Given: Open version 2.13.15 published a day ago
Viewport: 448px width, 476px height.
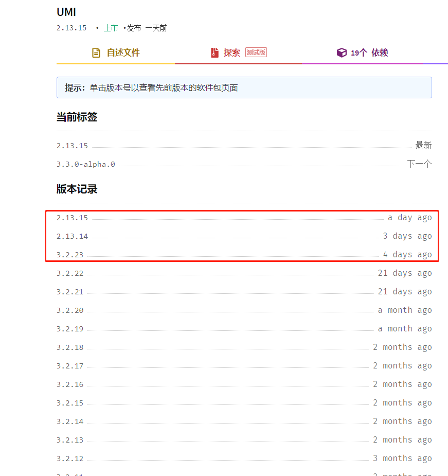Looking at the screenshot, I should [72, 218].
